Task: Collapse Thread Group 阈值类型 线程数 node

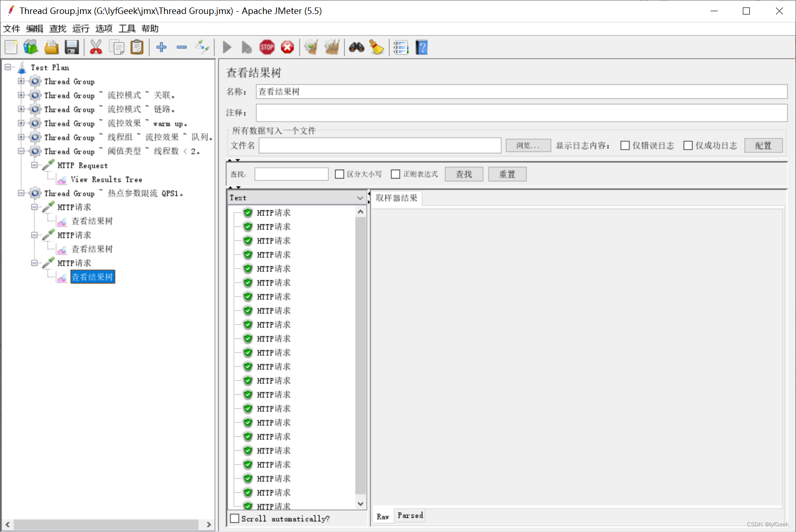Action: 21,151
